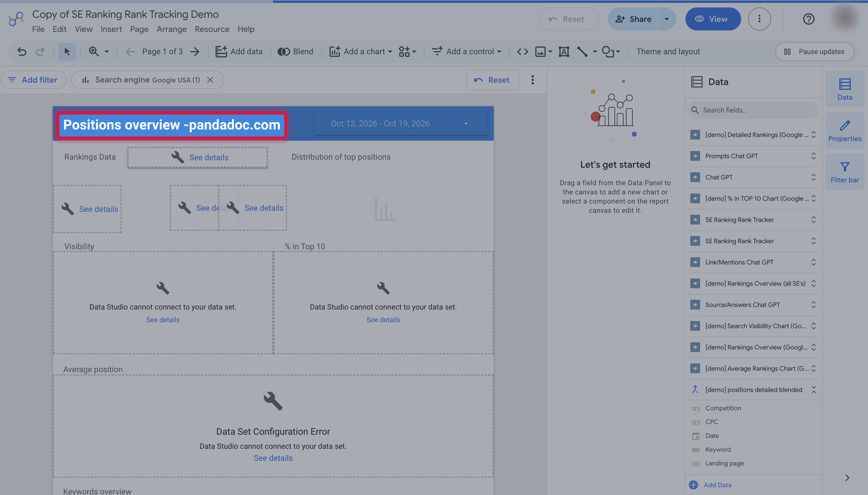Click Pause updates button
This screenshot has width=868, height=495.
pos(814,52)
